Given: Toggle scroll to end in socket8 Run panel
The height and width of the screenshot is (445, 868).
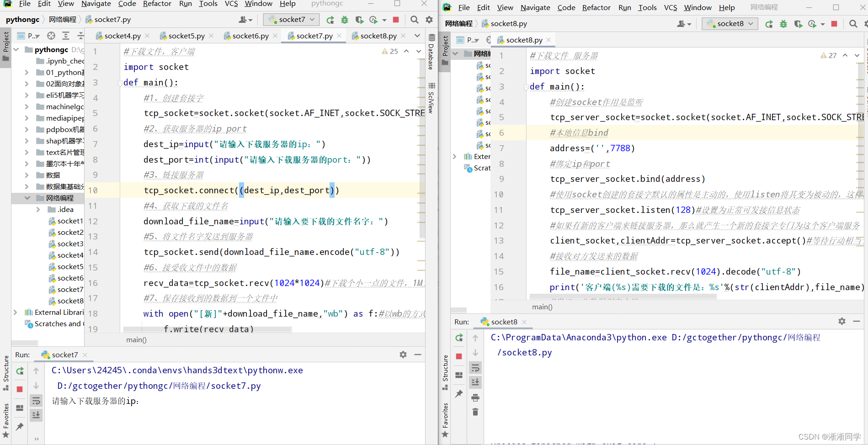Looking at the screenshot, I should pyautogui.click(x=475, y=382).
